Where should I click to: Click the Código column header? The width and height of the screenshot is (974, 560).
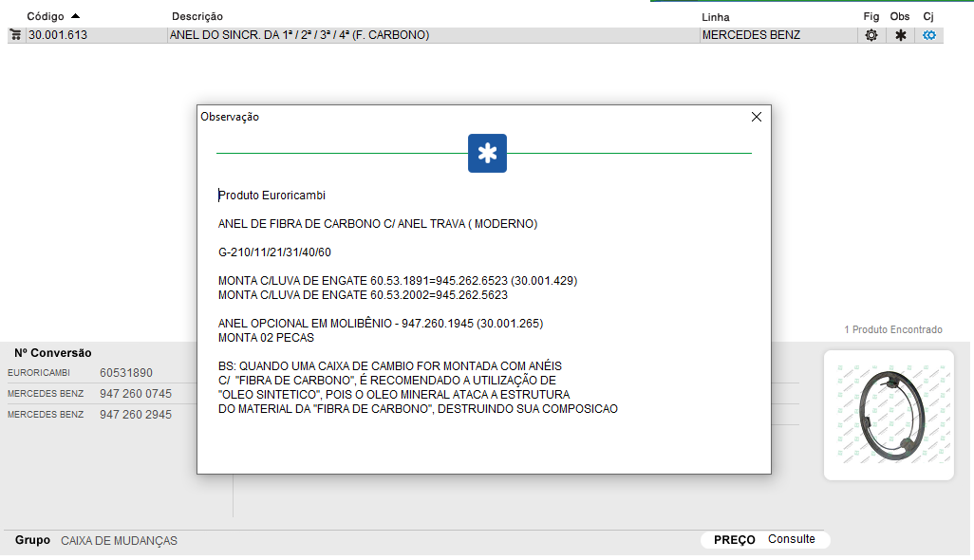coord(45,17)
